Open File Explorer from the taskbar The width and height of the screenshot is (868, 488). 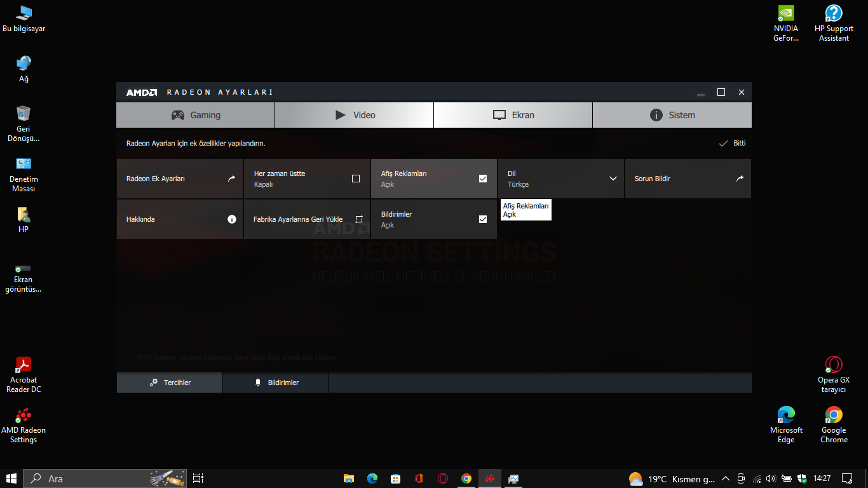pos(348,478)
